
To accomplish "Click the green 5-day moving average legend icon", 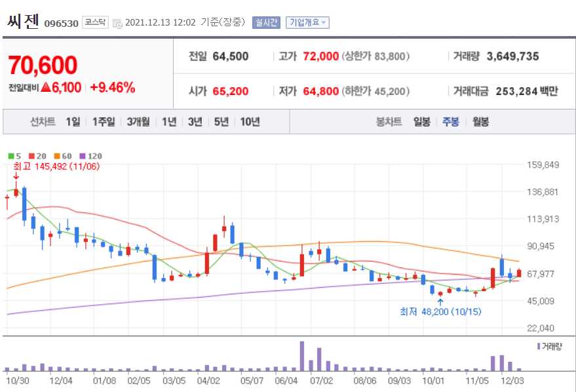I will click(11, 155).
